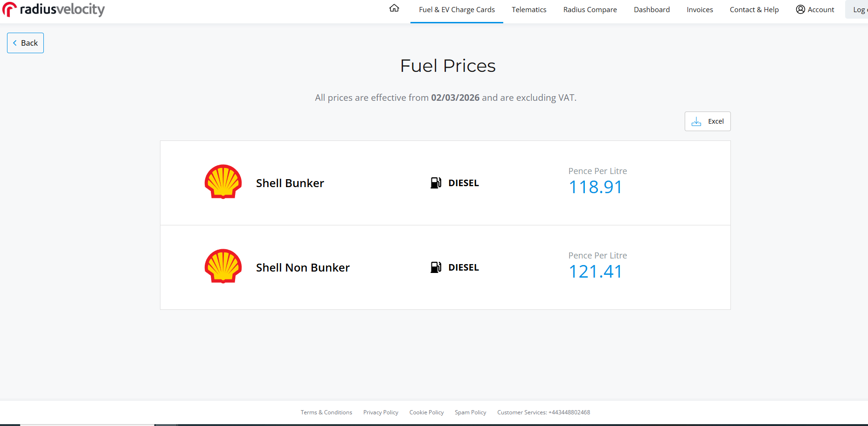868x426 pixels.
Task: Open the Cookie Policy link
Action: [426, 412]
